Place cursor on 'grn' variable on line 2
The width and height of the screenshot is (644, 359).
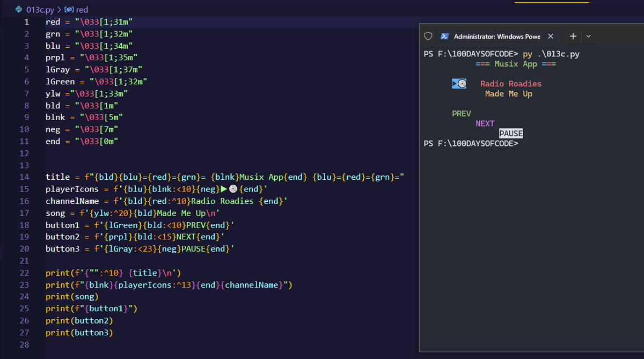click(53, 34)
